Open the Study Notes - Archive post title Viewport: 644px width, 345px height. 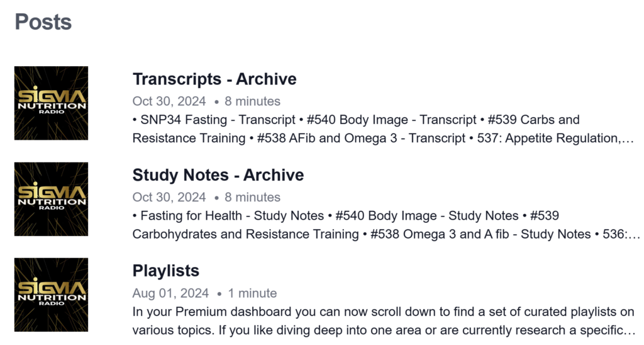click(218, 175)
